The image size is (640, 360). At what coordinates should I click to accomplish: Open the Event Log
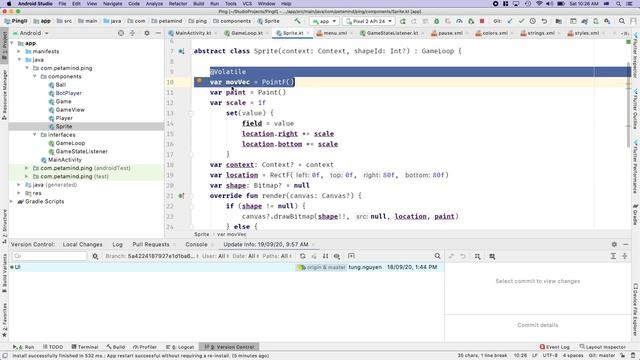click(554, 347)
